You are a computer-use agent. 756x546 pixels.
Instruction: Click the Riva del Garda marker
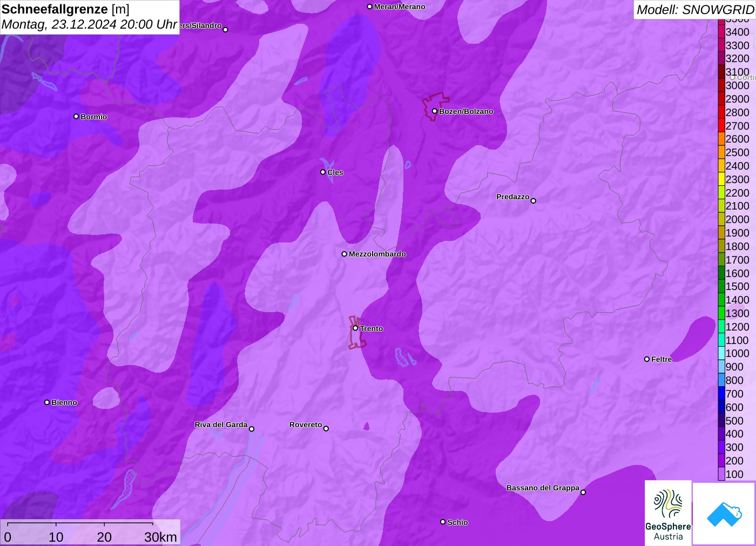[x=251, y=429]
